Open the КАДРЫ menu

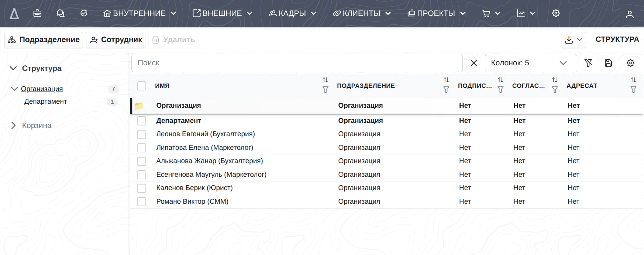click(293, 13)
